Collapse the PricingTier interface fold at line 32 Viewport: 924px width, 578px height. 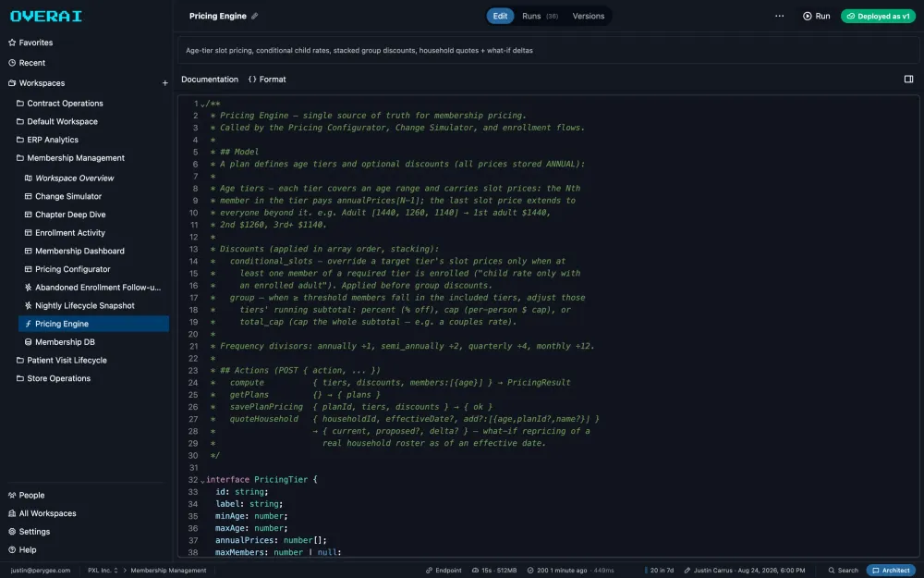click(202, 481)
